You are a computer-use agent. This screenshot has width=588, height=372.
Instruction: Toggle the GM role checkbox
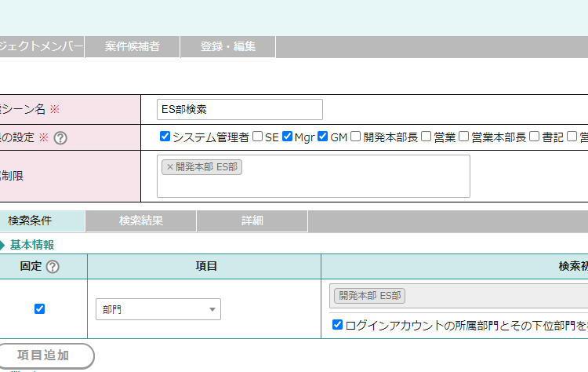coord(323,137)
